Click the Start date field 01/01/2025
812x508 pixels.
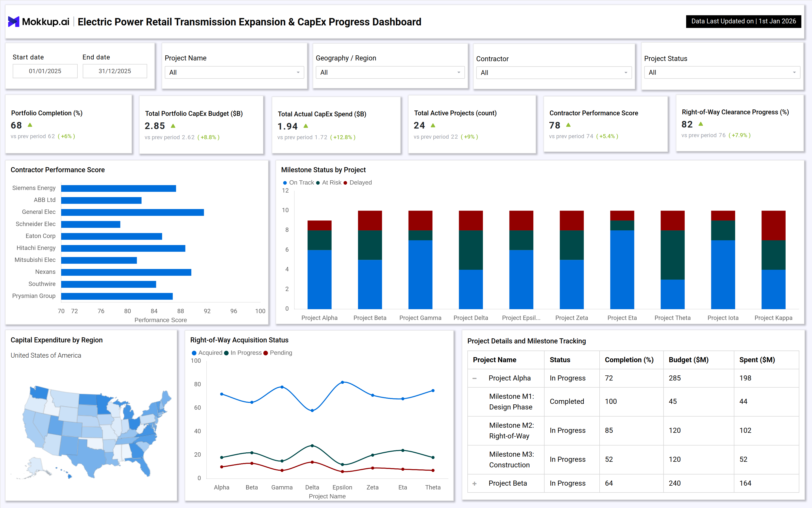click(45, 71)
